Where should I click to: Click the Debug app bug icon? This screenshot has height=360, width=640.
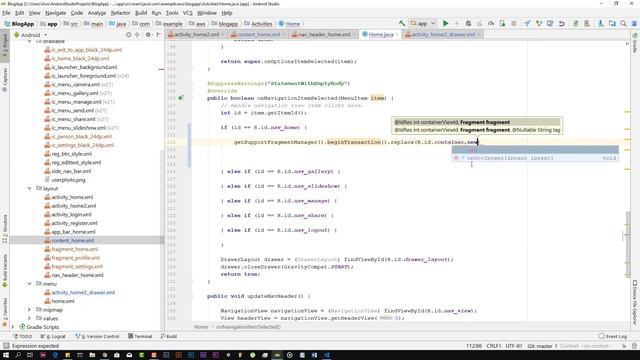468,24
